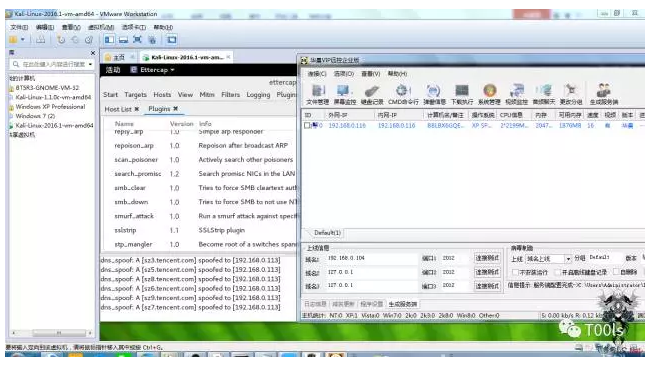Open the 文件管理 file manager icon
The height and width of the screenshot is (367, 650).
point(318,95)
